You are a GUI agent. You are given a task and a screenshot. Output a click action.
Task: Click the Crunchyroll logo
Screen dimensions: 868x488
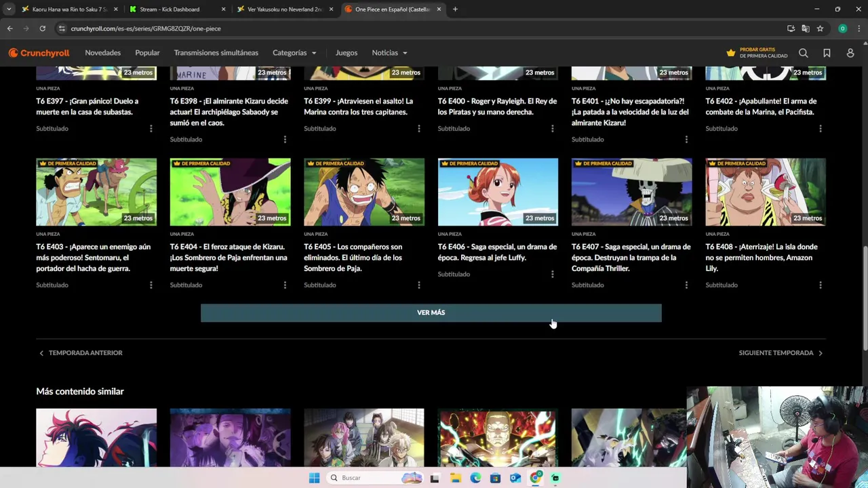[39, 53]
